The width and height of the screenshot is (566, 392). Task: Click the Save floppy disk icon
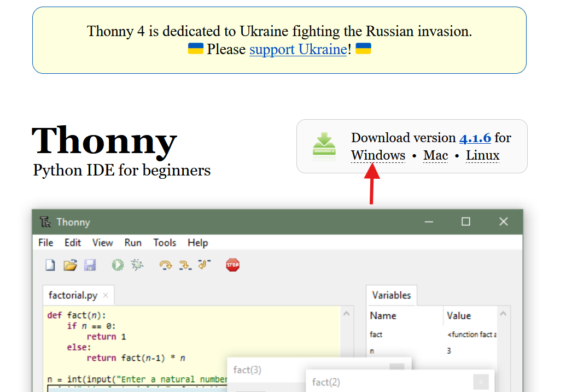[90, 265]
